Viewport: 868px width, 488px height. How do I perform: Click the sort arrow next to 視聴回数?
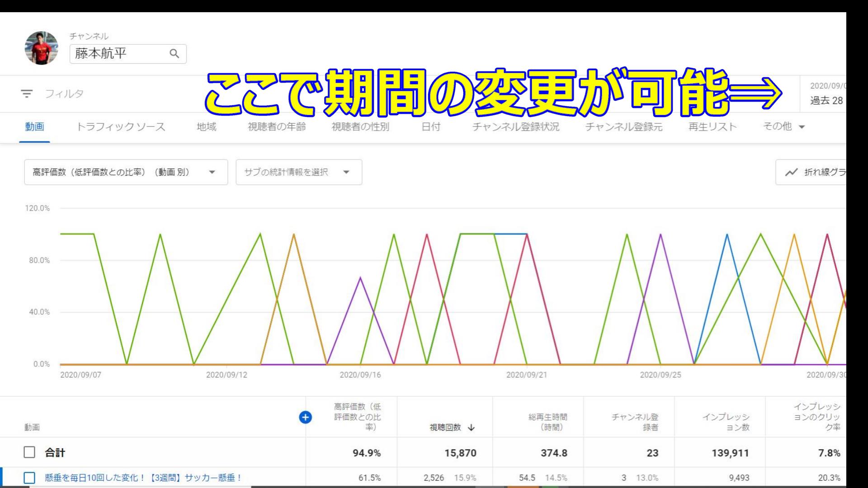(471, 427)
